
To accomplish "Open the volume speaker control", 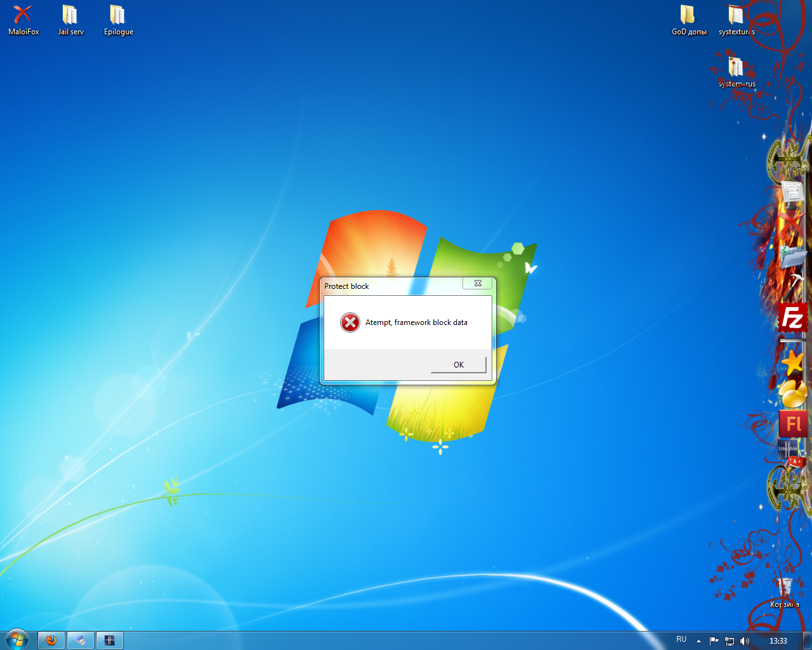I will click(x=745, y=641).
